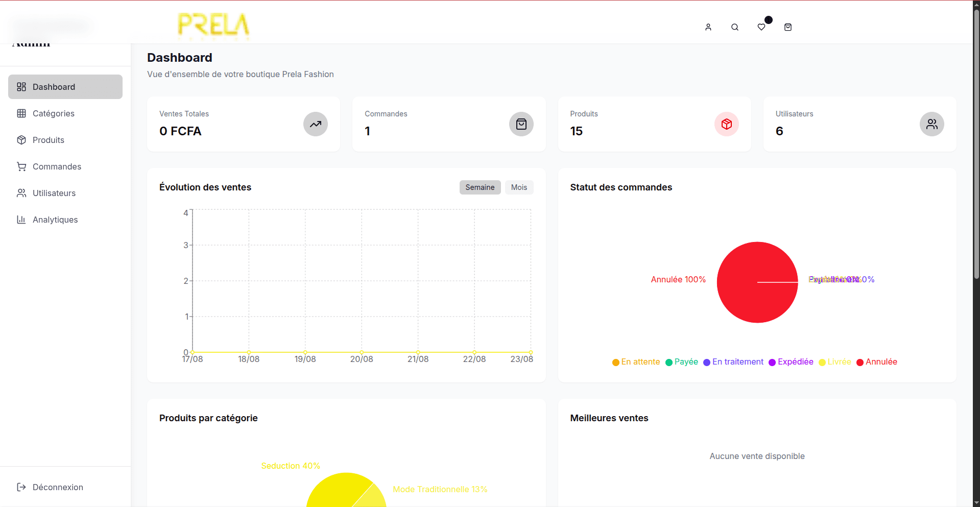Viewport: 980px width, 507px height.
Task: Click the Annulée 100% pie label
Action: click(678, 280)
